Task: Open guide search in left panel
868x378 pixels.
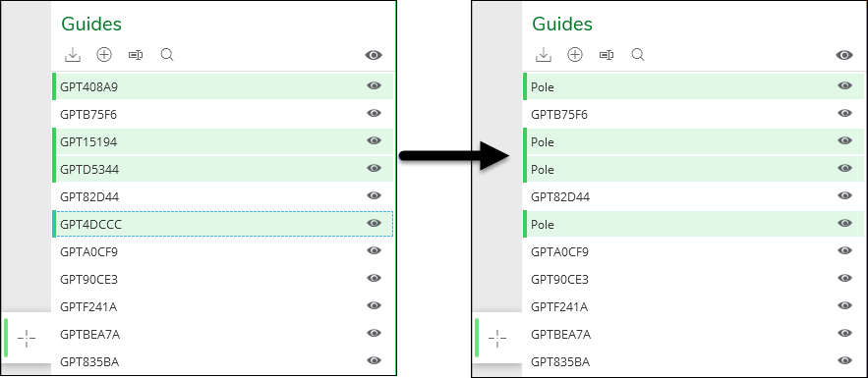Action: pyautogui.click(x=167, y=55)
